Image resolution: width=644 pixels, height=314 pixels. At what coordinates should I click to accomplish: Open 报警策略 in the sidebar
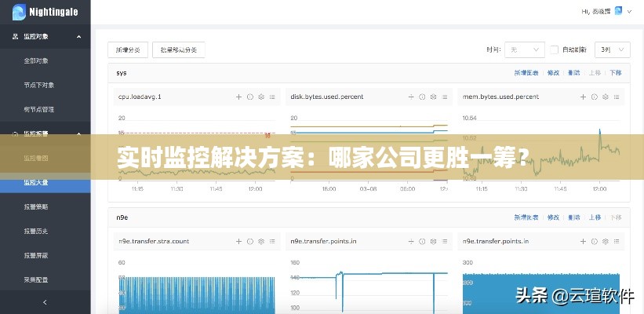[x=36, y=206]
